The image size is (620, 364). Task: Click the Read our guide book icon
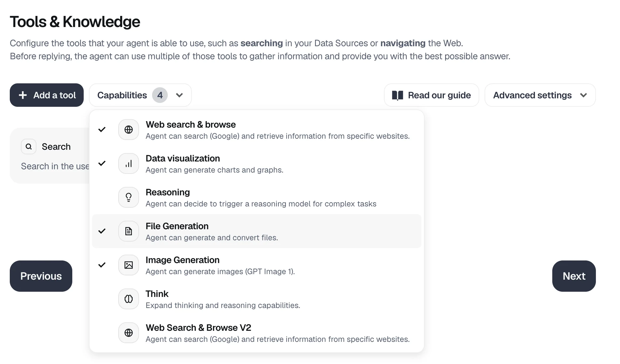[398, 95]
